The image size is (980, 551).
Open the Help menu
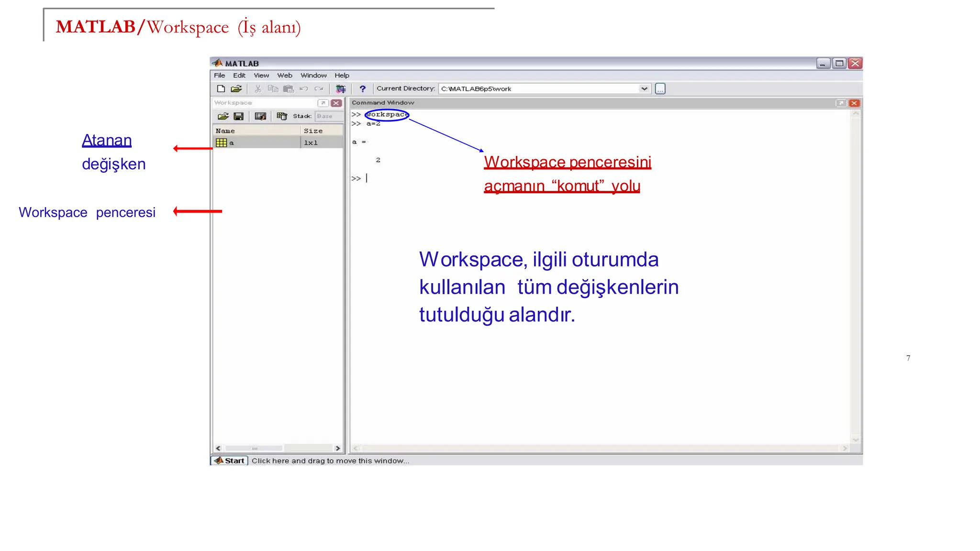pos(342,75)
